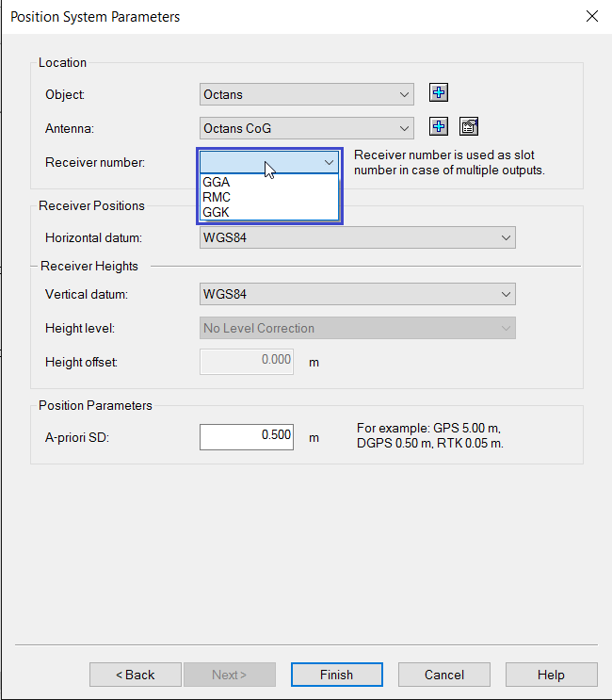The width and height of the screenshot is (612, 700).
Task: Click the Height offset field showing 0.000
Action: click(x=247, y=362)
